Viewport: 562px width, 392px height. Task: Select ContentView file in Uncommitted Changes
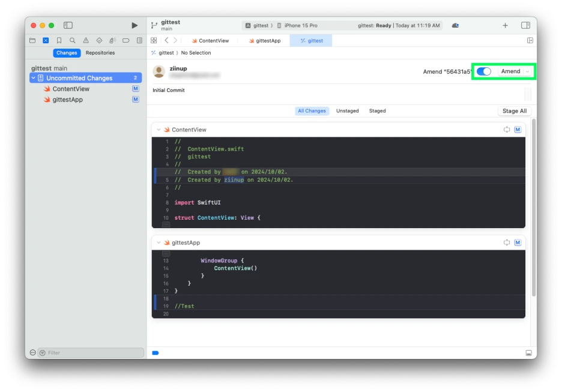click(x=86, y=88)
